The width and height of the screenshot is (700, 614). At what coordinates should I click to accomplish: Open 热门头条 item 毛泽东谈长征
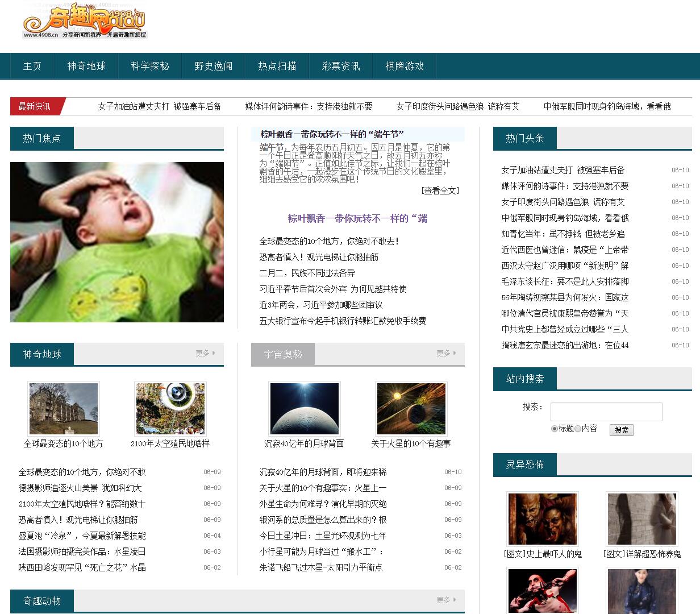pyautogui.click(x=565, y=281)
